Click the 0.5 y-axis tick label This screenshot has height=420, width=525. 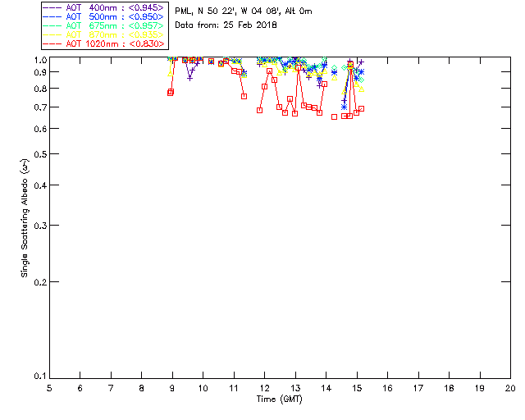coord(40,154)
